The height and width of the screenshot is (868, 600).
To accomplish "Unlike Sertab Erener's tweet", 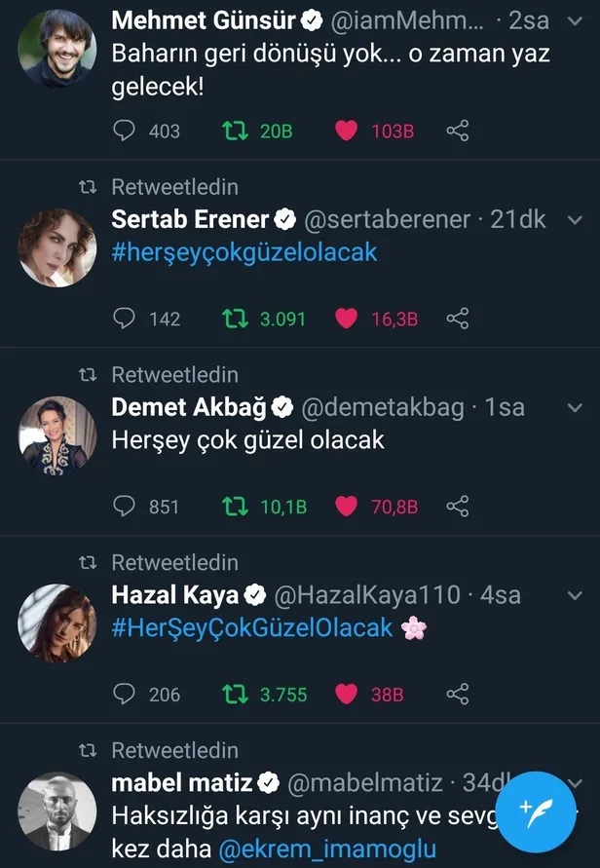I will [x=346, y=318].
